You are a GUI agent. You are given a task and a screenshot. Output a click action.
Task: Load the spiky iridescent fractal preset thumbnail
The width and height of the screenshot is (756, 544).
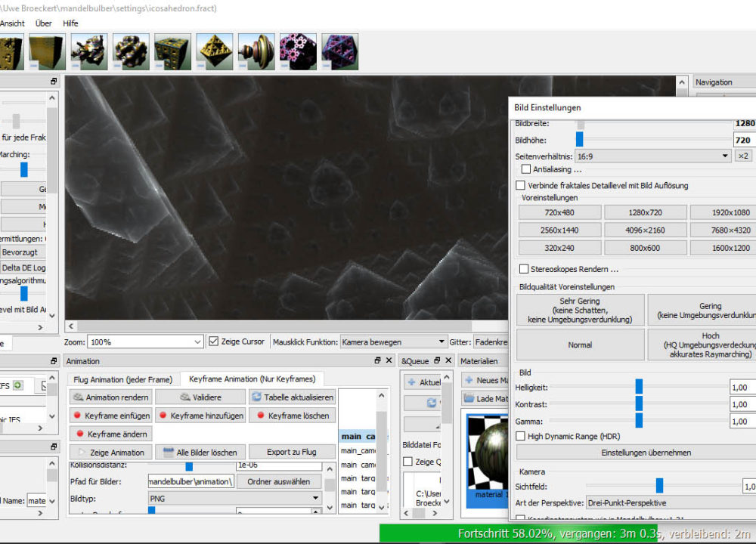pyautogui.click(x=88, y=51)
